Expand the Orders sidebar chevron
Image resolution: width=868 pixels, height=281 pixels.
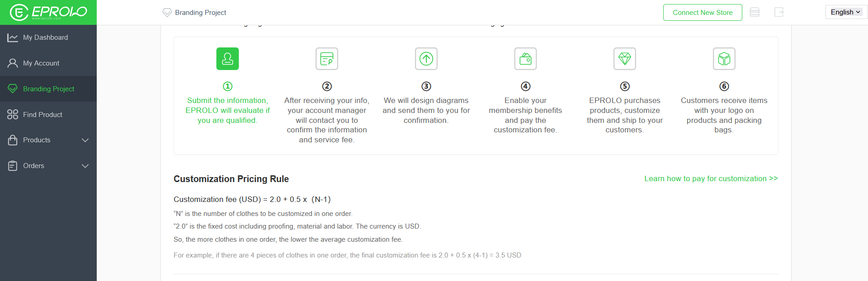85,166
